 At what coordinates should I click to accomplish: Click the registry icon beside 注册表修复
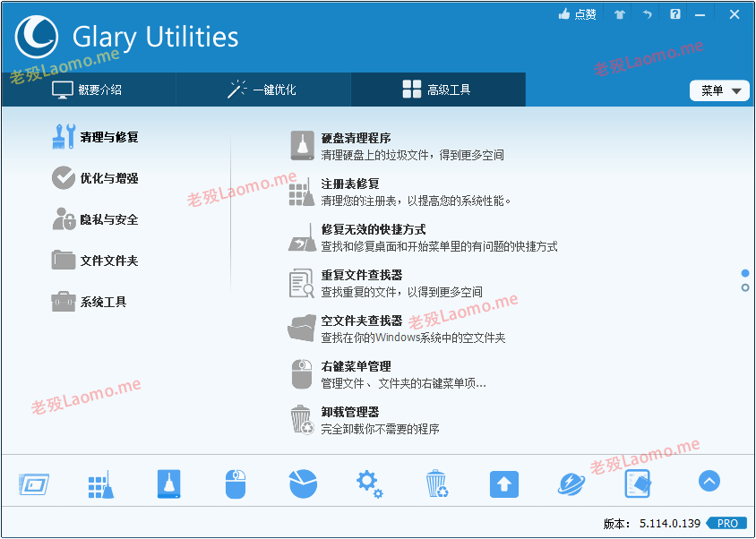coord(302,192)
